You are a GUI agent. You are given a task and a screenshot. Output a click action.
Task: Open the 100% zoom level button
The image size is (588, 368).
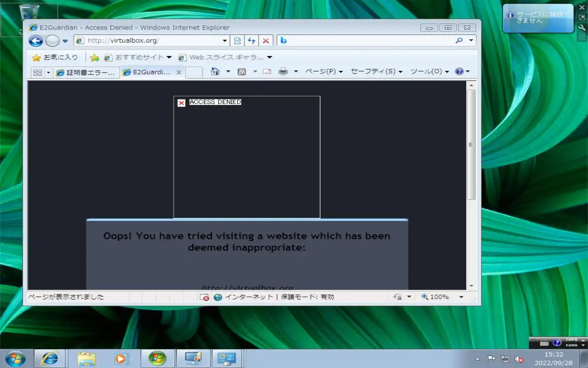(435, 297)
